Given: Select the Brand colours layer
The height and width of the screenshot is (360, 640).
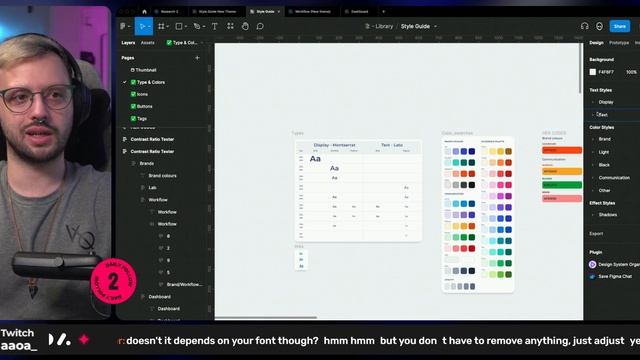Looking at the screenshot, I should click(x=162, y=176).
